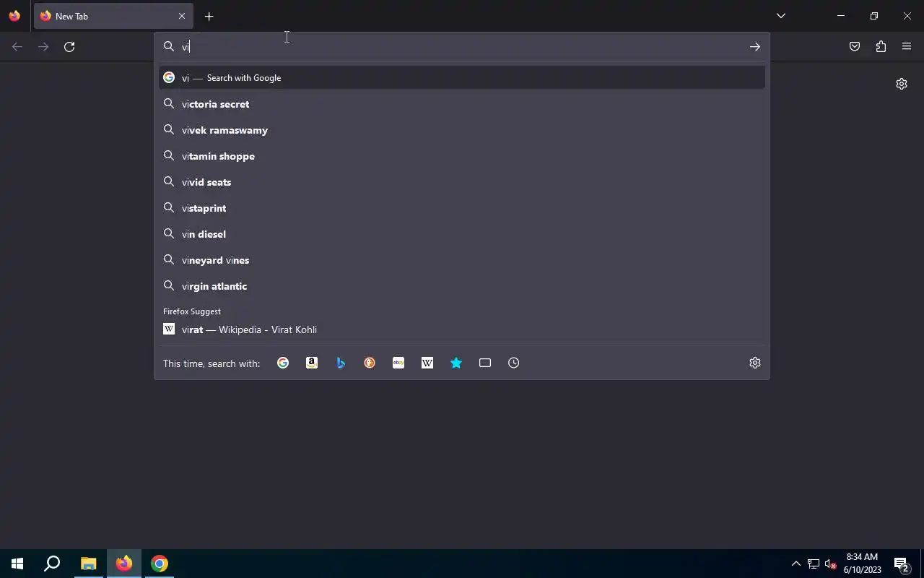This screenshot has width=924, height=578.
Task: Choose the 'vistaprint' suggestion
Action: [462, 208]
